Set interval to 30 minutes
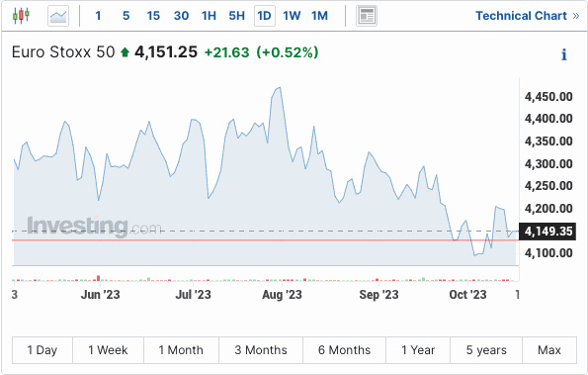 (x=181, y=16)
